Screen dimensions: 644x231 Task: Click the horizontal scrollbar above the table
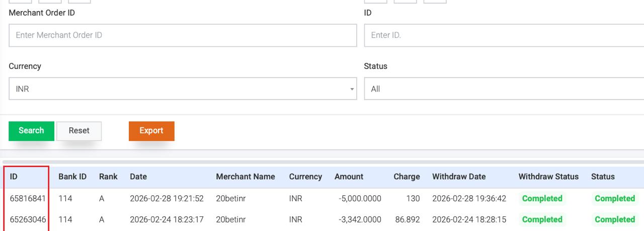click(322, 162)
